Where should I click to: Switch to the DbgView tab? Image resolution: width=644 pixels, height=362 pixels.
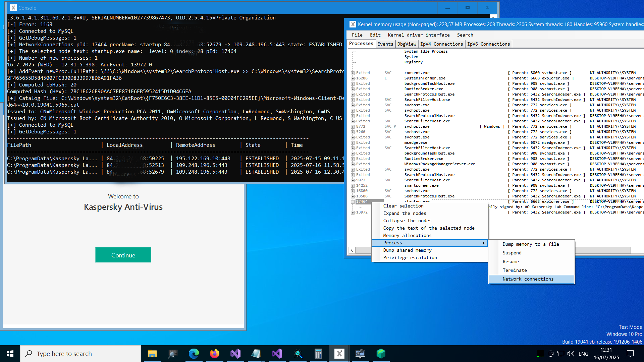click(407, 44)
